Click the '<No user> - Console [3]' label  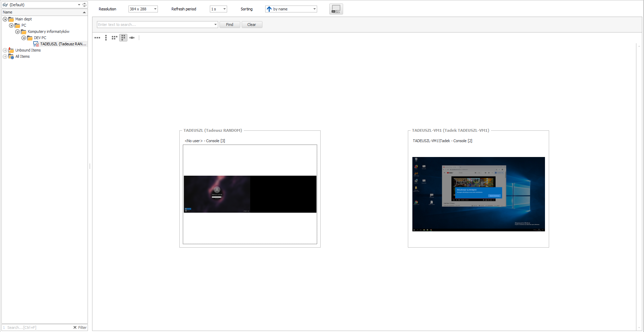pyautogui.click(x=205, y=141)
